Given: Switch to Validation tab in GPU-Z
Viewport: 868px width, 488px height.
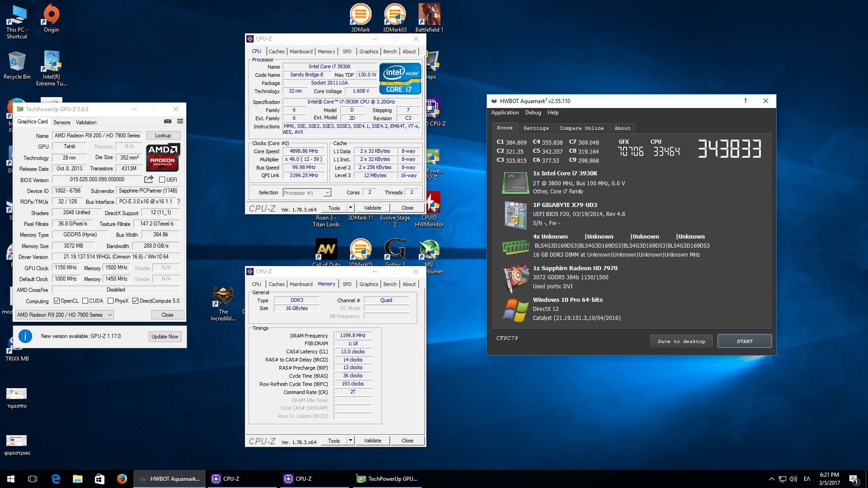Looking at the screenshot, I should click(x=86, y=122).
